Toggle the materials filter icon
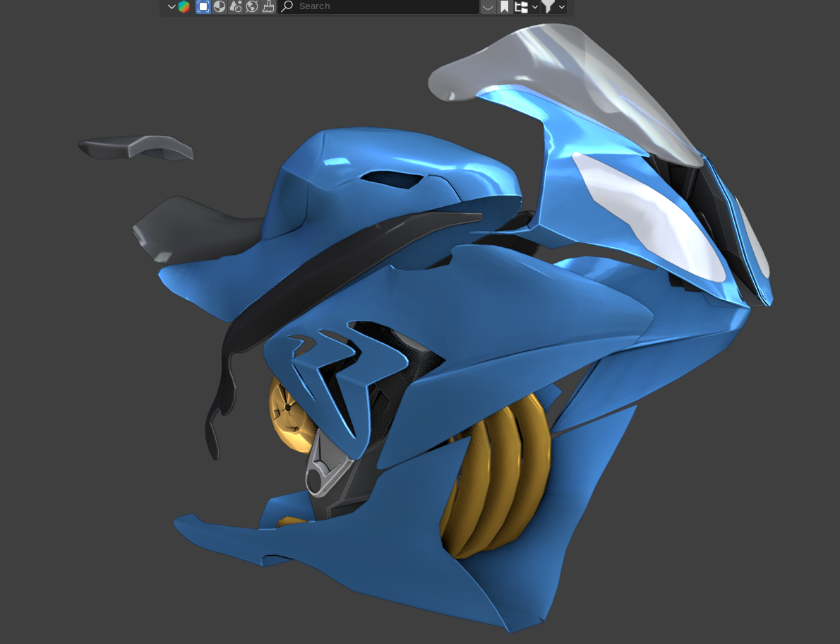Image resolution: width=840 pixels, height=644 pixels. 220,6
